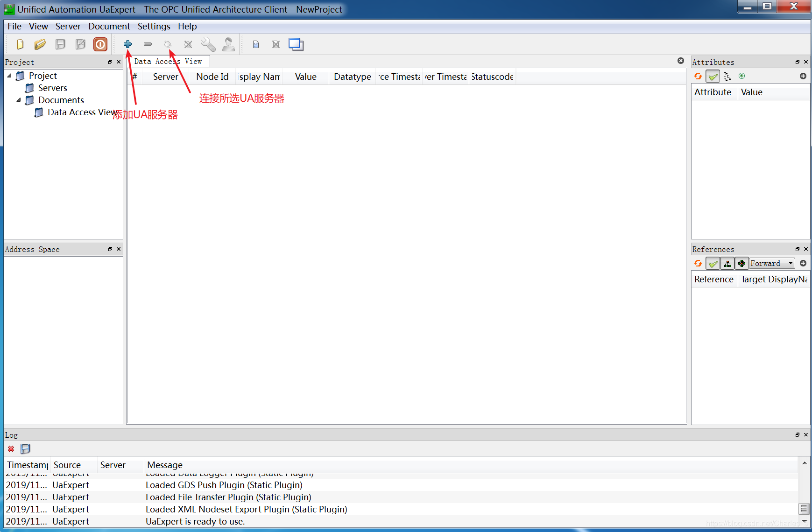Create a new project document icon
The height and width of the screenshot is (532, 812).
point(20,44)
